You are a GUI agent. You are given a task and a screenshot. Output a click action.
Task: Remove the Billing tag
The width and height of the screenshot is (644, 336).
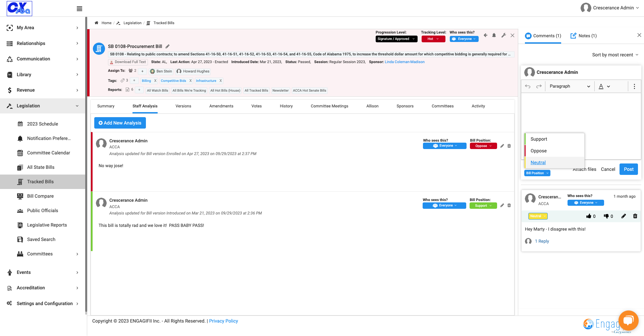155,81
